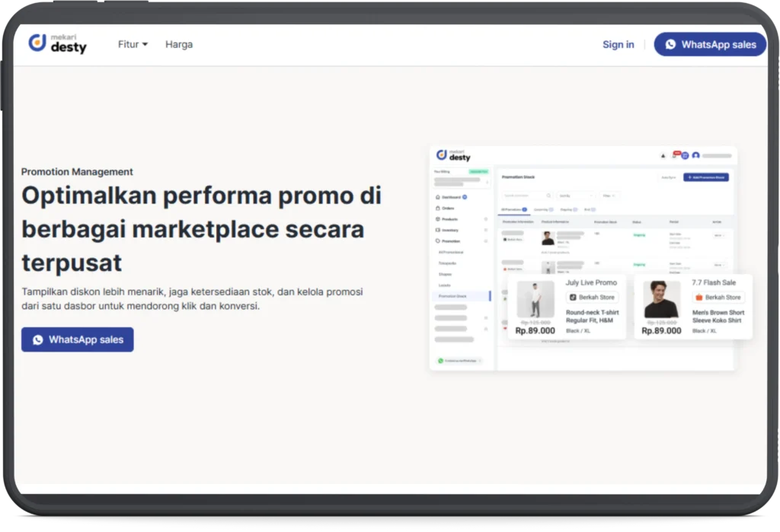The image size is (780, 532).
Task: Click the Dashboard home icon in the preview sidebar
Action: click(437, 197)
